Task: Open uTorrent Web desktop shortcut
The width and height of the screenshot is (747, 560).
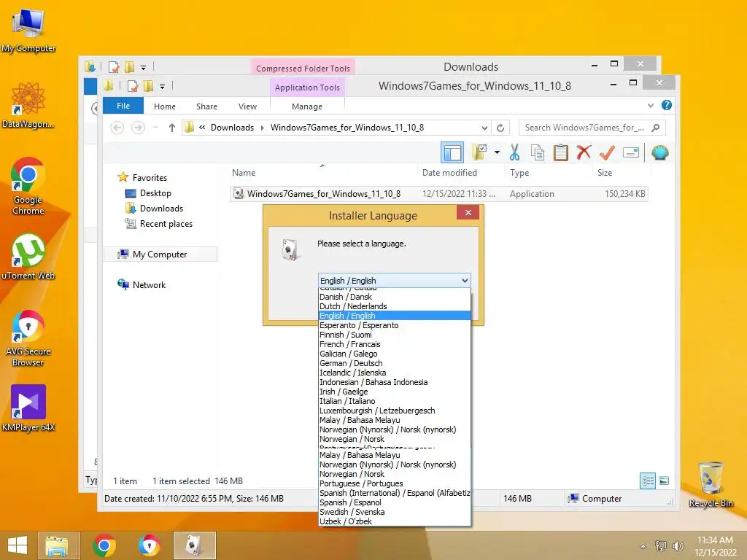Action: click(x=28, y=257)
